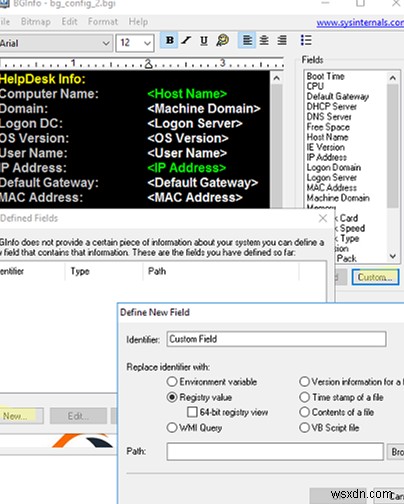The image size is (404, 504).
Task: Click the Custom... button
Action: [x=375, y=277]
